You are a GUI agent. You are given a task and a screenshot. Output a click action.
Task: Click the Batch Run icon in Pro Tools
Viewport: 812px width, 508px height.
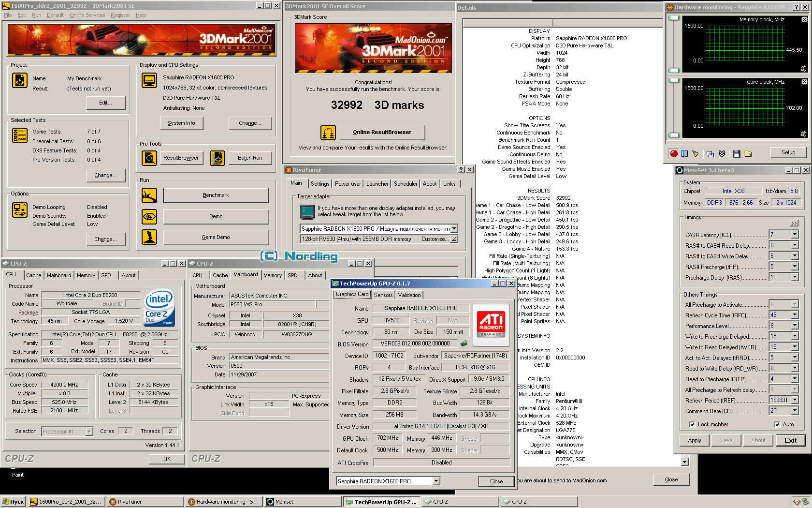[217, 158]
